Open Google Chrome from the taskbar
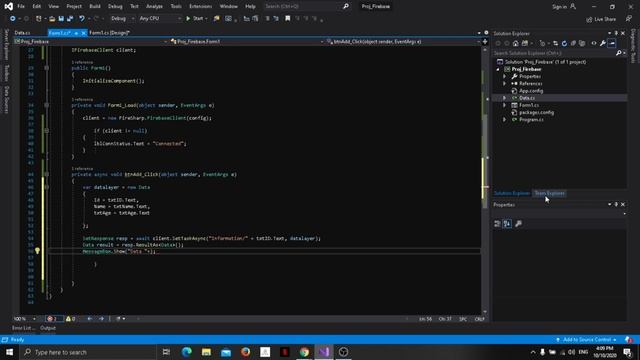This screenshot has height=360, width=640. [304, 352]
